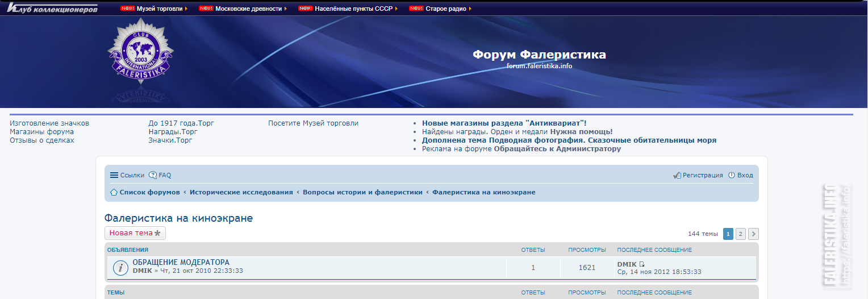
Task: Open the Ссылки hamburger menu icon
Action: 114,175
